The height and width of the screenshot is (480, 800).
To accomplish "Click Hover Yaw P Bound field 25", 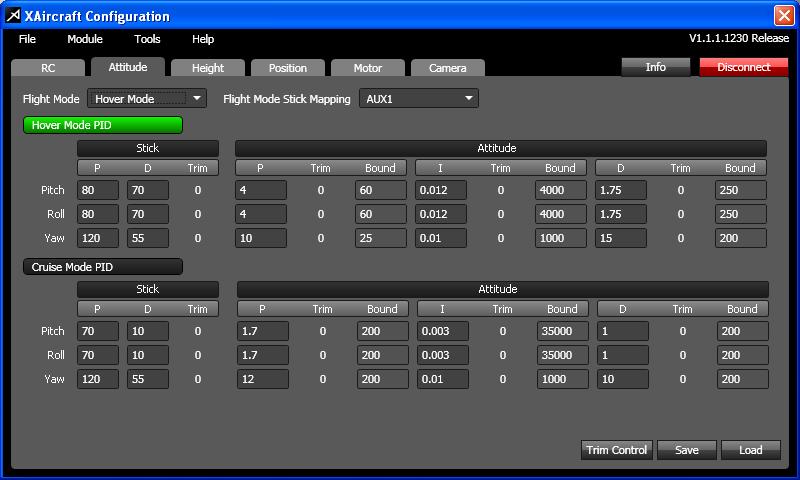I will (381, 238).
